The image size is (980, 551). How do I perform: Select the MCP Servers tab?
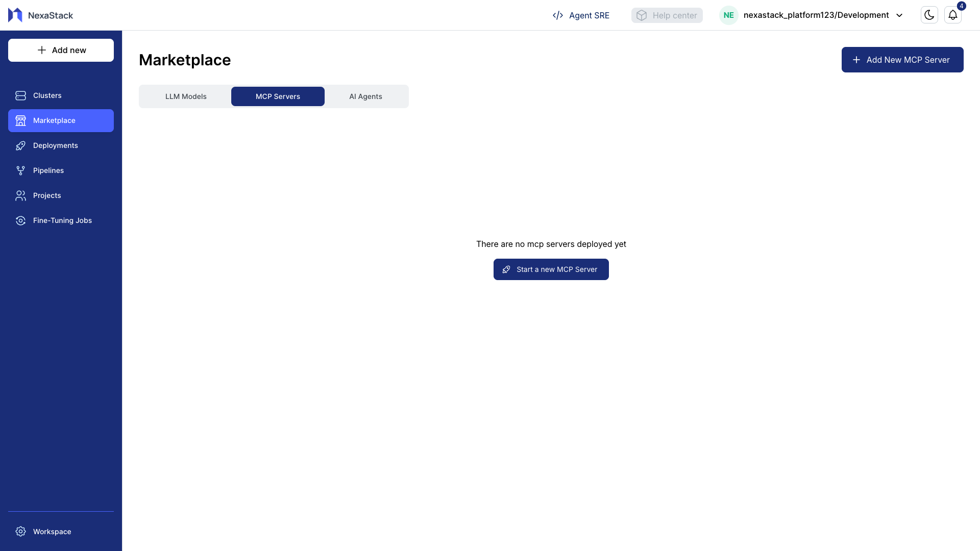point(278,96)
